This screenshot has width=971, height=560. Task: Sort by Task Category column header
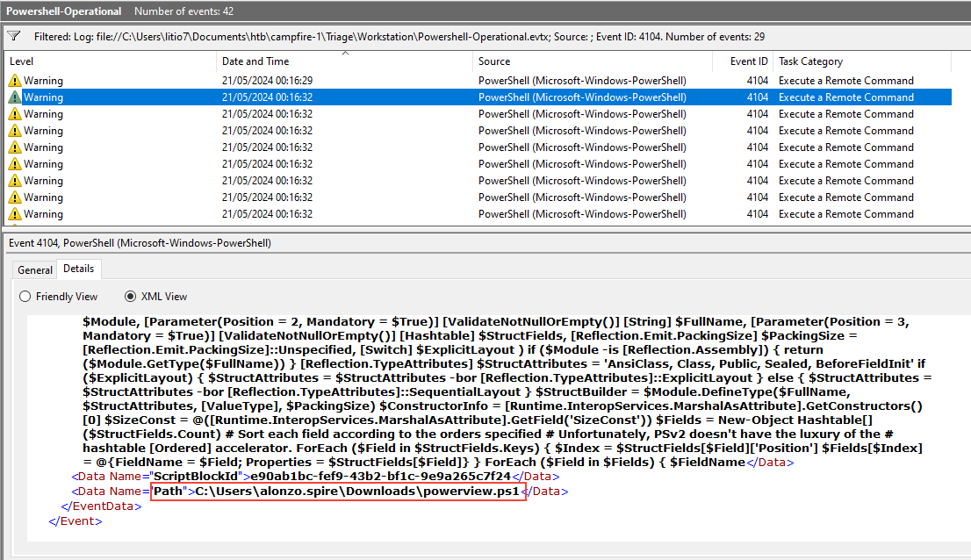pyautogui.click(x=810, y=61)
